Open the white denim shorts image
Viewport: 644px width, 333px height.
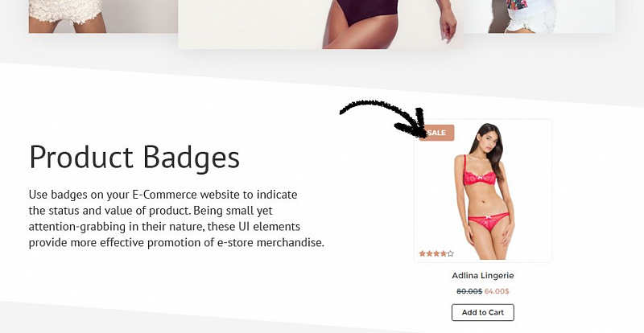[x=539, y=16]
